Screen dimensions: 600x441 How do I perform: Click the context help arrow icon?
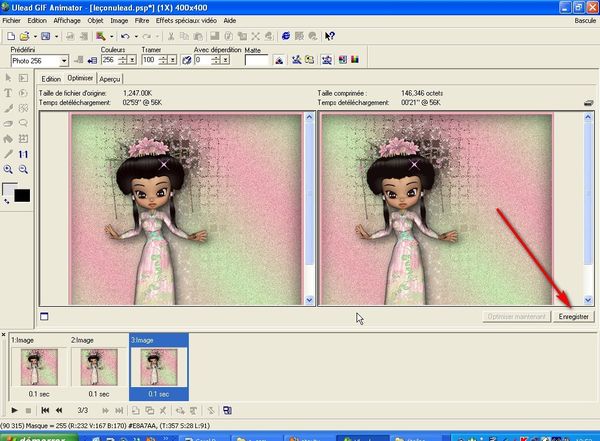(329, 36)
